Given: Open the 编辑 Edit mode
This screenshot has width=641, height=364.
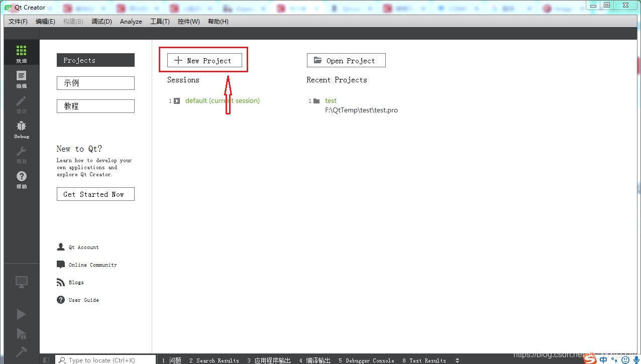Looking at the screenshot, I should [x=21, y=79].
